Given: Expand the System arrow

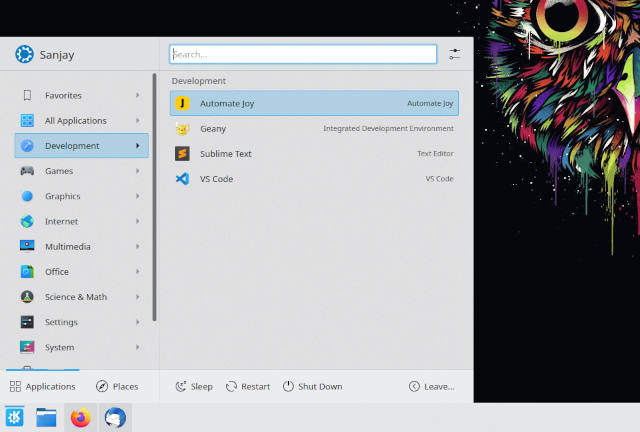Looking at the screenshot, I should pos(138,347).
